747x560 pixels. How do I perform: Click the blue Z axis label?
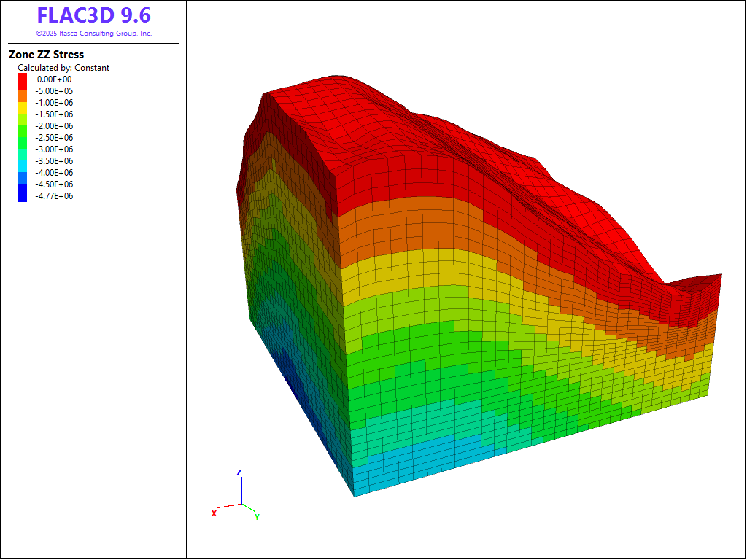(239, 472)
